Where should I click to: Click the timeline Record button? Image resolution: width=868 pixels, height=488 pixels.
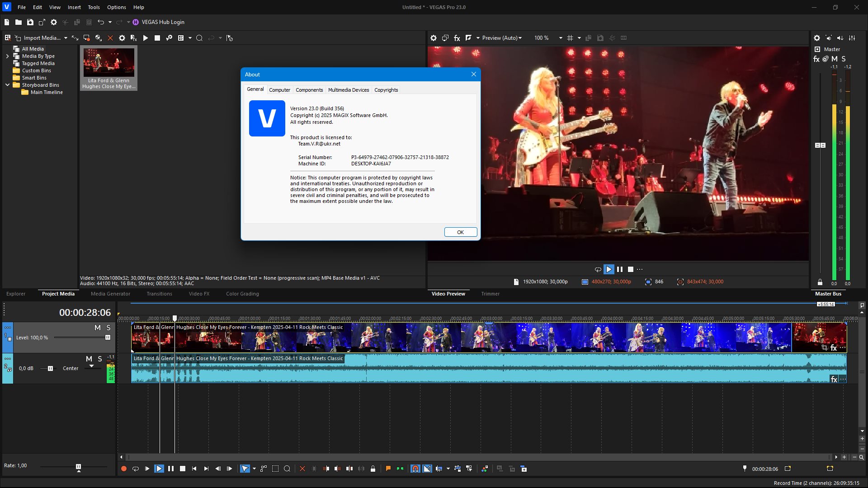pos(123,469)
